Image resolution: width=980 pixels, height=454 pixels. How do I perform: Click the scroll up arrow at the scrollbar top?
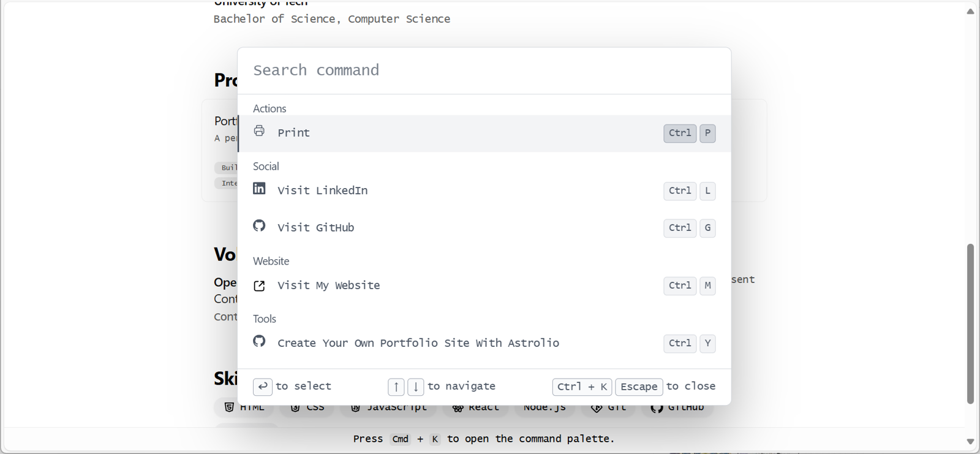click(x=970, y=11)
